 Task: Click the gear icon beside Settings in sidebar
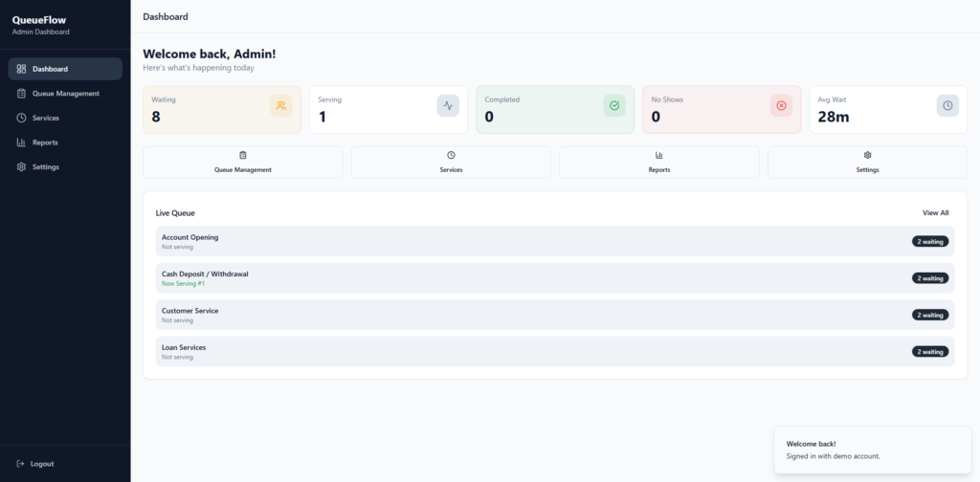(21, 166)
